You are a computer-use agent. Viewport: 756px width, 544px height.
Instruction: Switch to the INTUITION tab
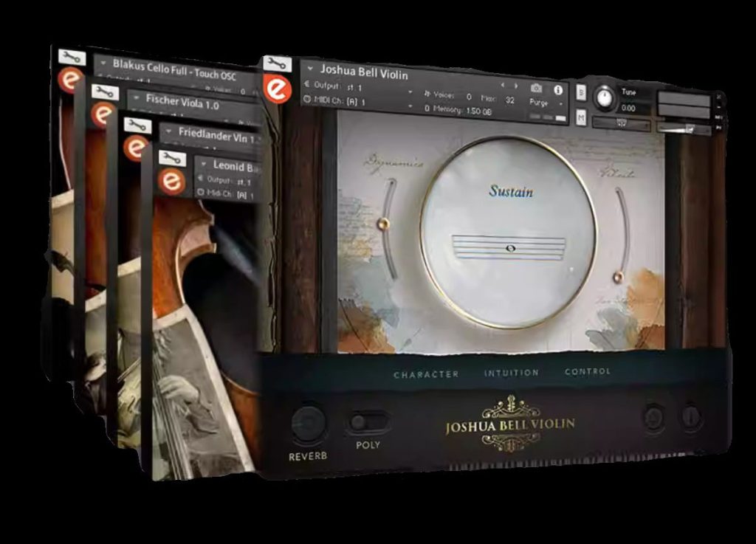[x=511, y=373]
